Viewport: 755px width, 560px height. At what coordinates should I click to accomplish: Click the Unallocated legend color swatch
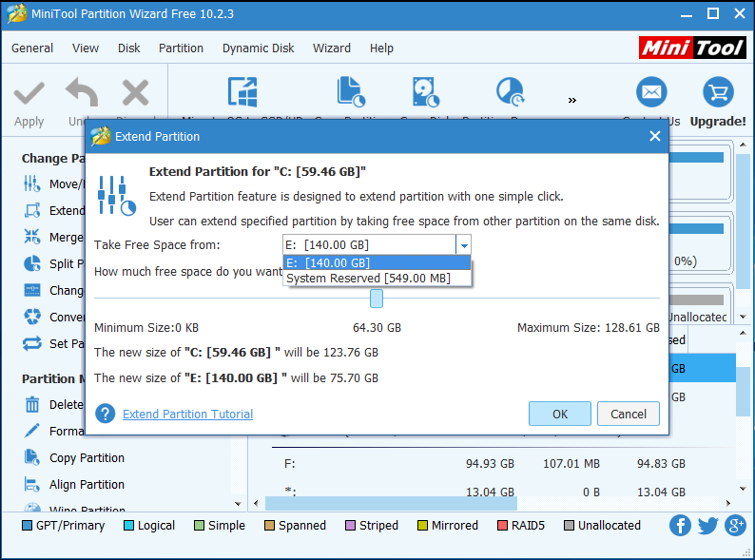click(x=569, y=526)
